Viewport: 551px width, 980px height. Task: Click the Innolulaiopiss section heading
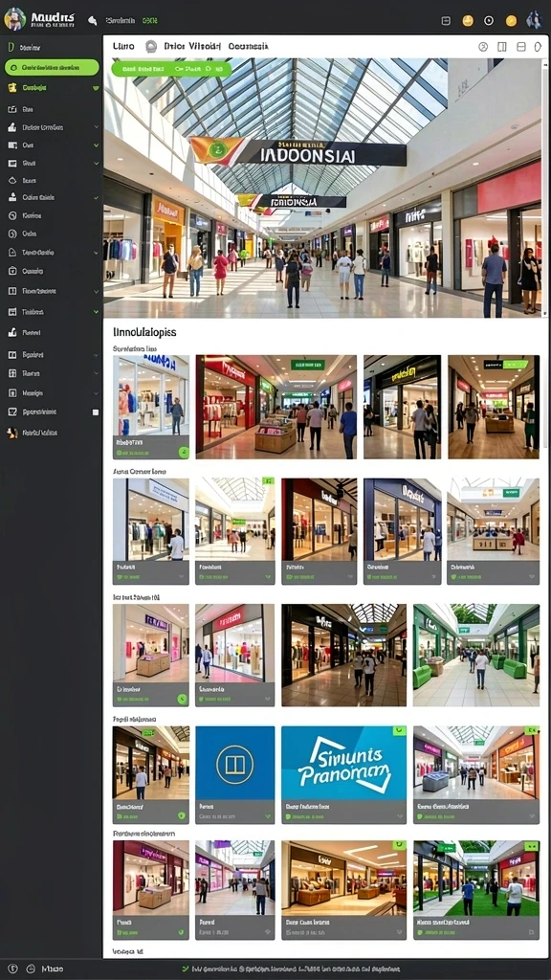coord(145,331)
